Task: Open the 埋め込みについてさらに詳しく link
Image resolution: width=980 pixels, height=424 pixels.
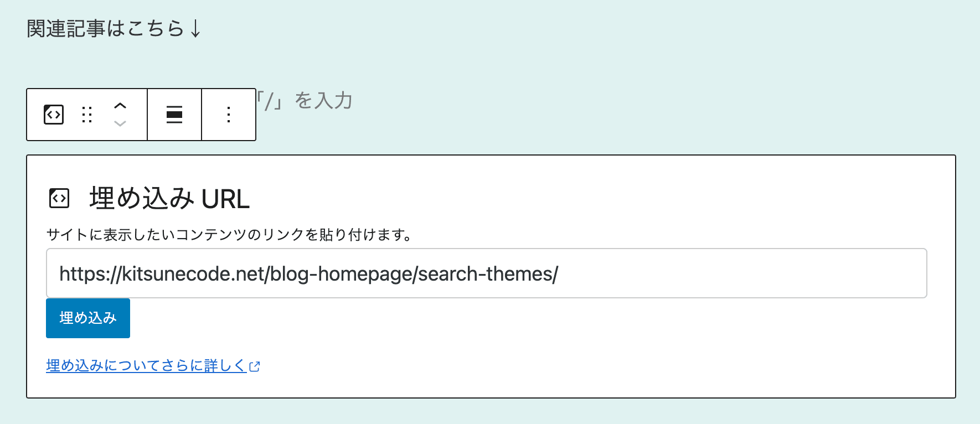Action: (146, 365)
